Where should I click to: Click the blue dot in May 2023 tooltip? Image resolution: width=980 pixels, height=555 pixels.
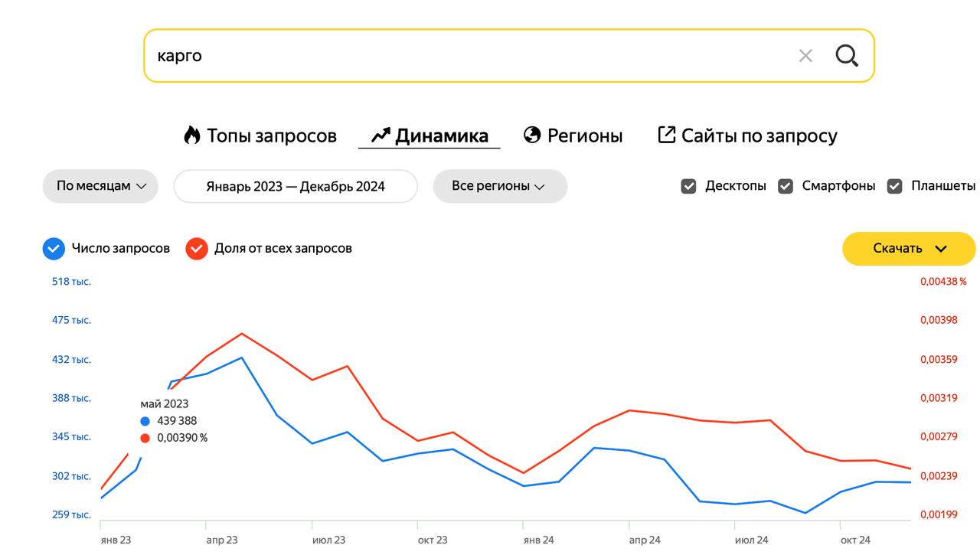[145, 421]
